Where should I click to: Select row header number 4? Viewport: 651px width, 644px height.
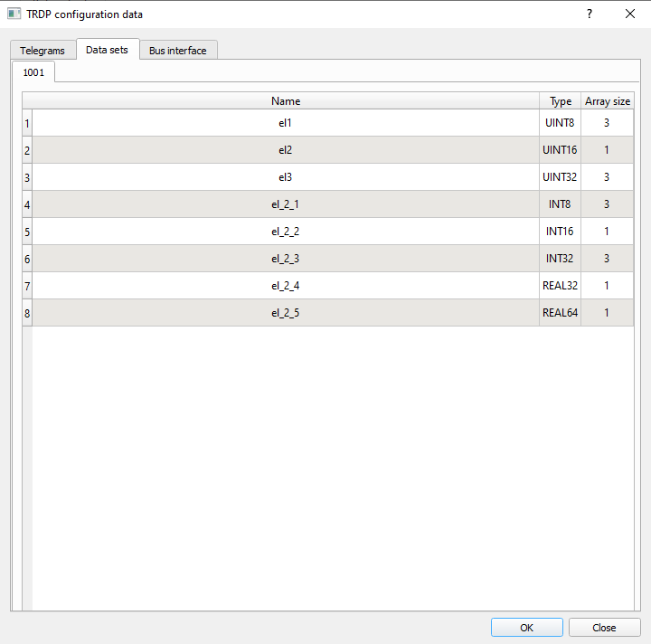click(x=27, y=204)
